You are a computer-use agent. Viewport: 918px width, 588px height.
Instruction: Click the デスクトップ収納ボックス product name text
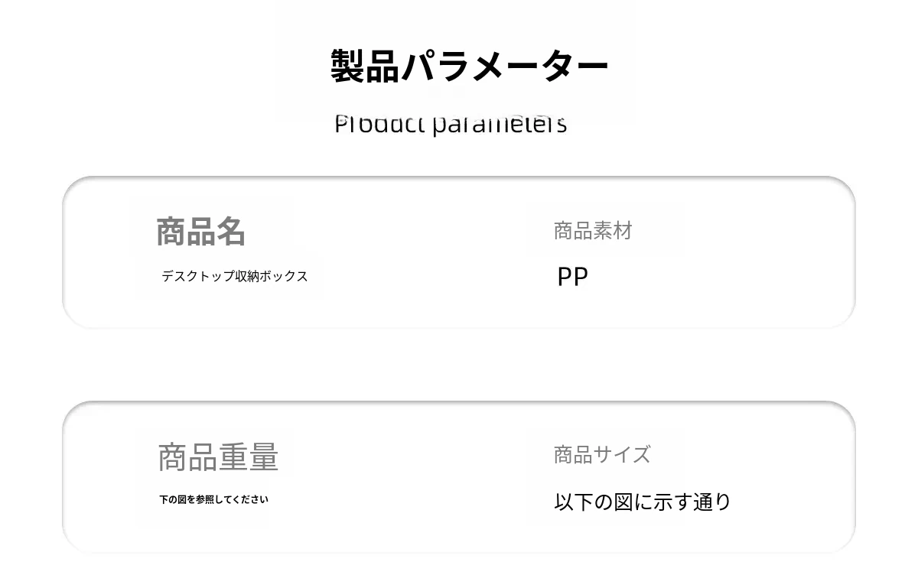click(234, 276)
